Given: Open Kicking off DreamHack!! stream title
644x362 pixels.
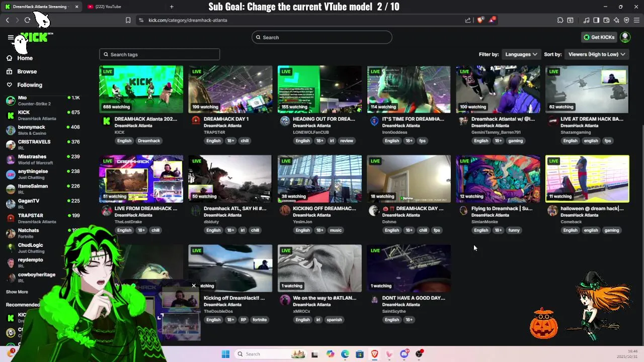Looking at the screenshot, I should point(234,298).
